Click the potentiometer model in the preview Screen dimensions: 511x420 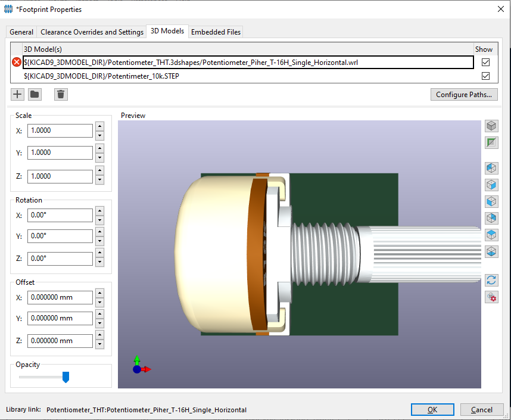328,254
